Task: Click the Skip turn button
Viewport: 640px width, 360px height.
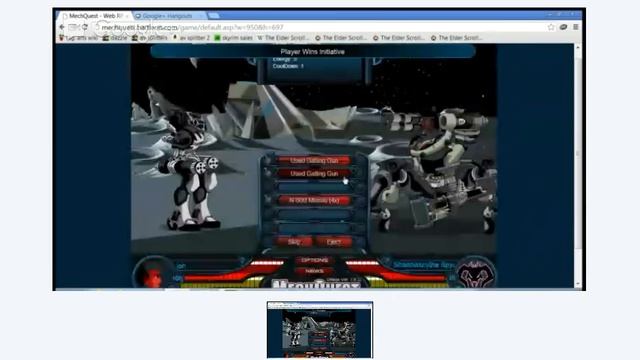Action: coord(294,242)
